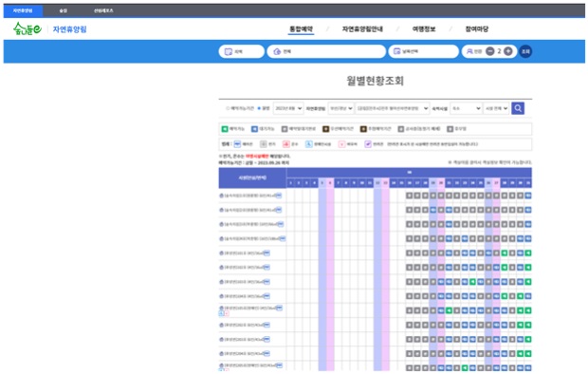Click the wheelchair accessibility legend icon
Viewport: 588px width, 374px height.
pos(308,144)
